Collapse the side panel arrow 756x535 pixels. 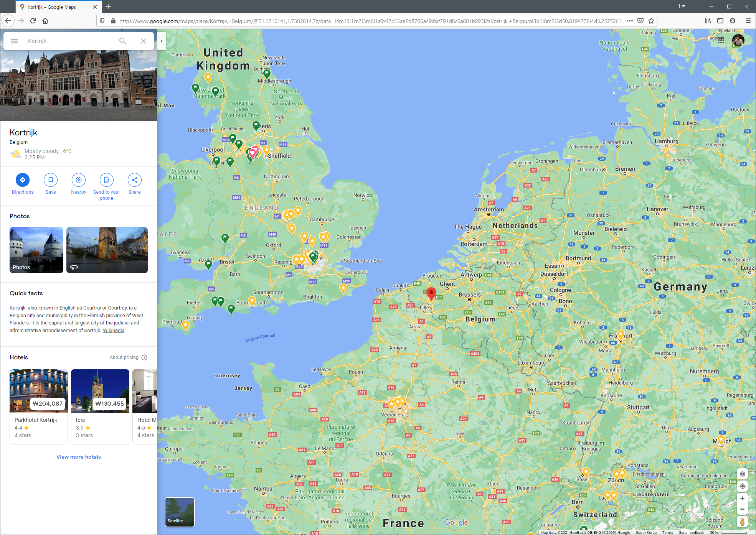pyautogui.click(x=162, y=41)
